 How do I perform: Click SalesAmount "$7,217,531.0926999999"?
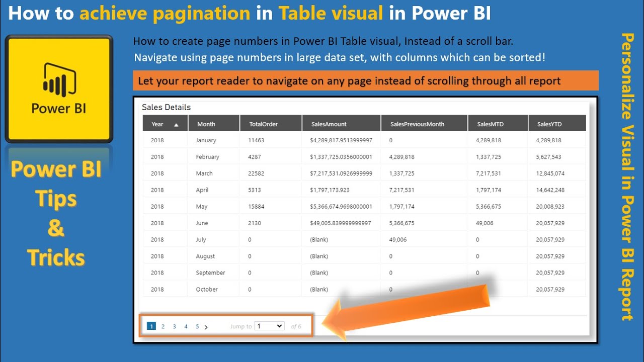[x=341, y=173]
